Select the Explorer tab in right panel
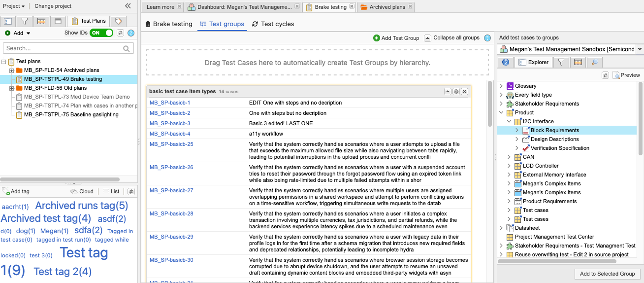 pyautogui.click(x=533, y=62)
